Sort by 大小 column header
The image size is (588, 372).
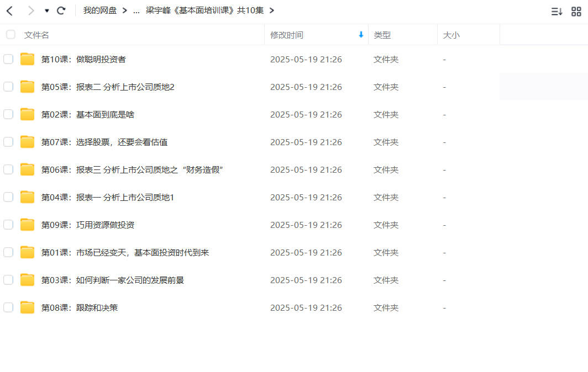coord(451,35)
